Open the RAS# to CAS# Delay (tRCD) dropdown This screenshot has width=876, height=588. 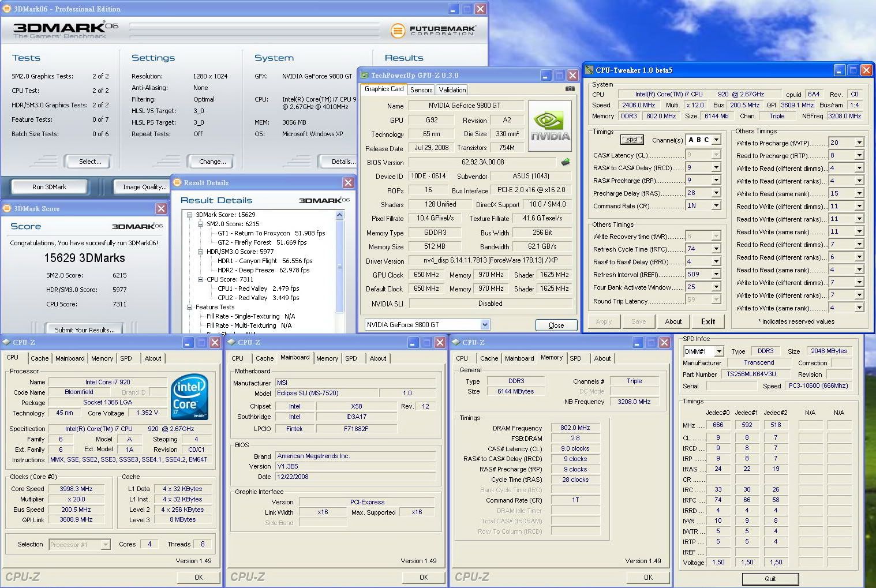tap(716, 167)
